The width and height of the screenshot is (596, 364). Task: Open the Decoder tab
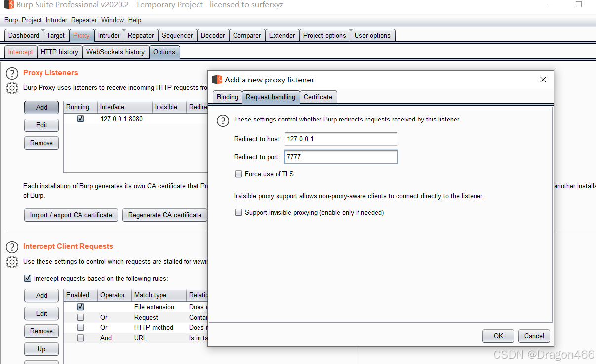213,35
